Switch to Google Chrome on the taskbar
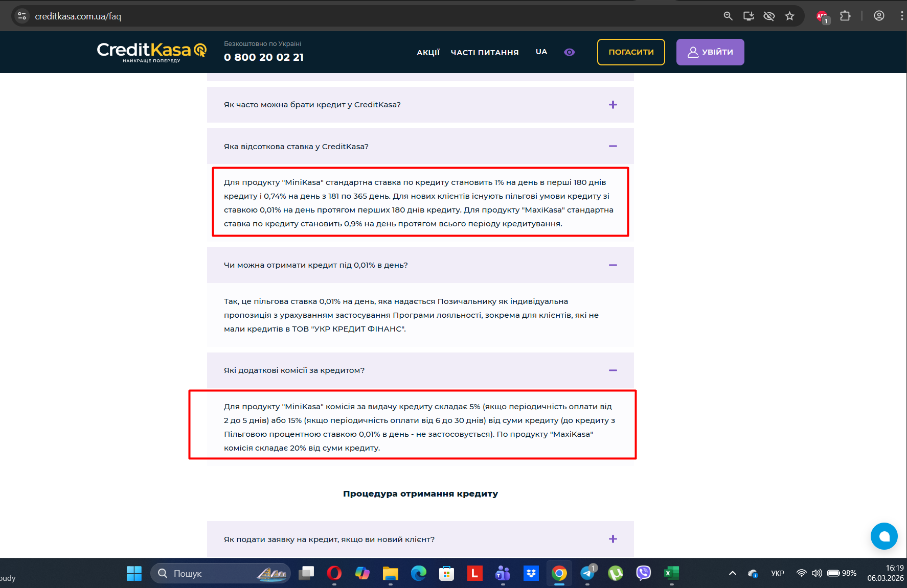Viewport: 907px width, 588px height. 559,574
